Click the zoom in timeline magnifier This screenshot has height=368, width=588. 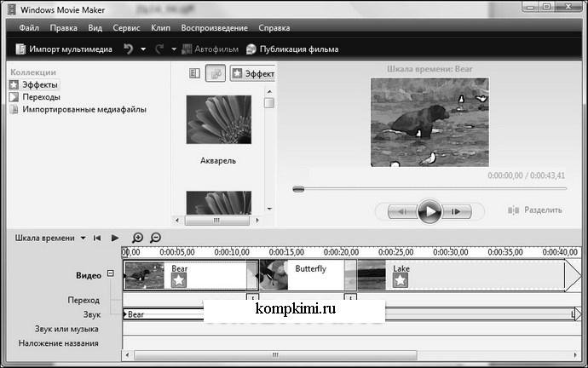click(138, 238)
